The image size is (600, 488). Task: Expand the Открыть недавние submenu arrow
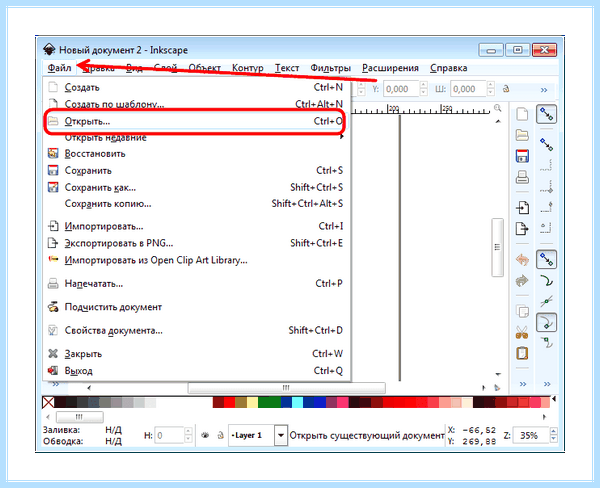(x=342, y=137)
